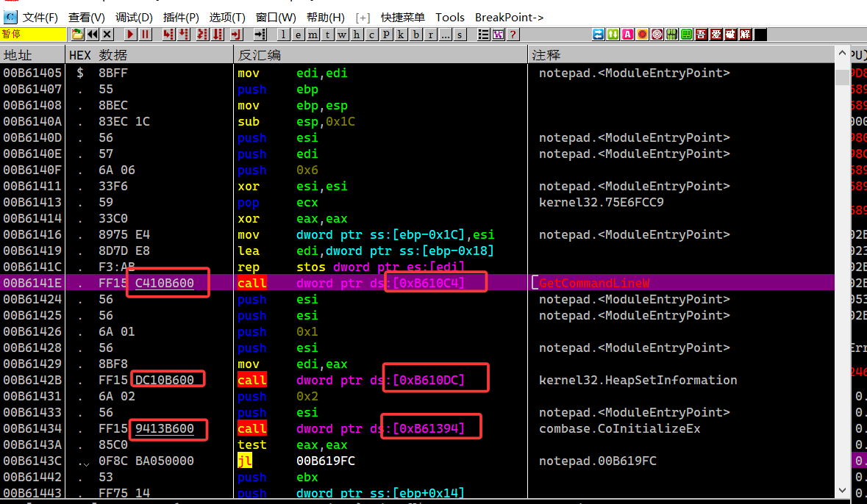Open the memory map 'm' button
The width and height of the screenshot is (867, 504).
click(x=313, y=35)
